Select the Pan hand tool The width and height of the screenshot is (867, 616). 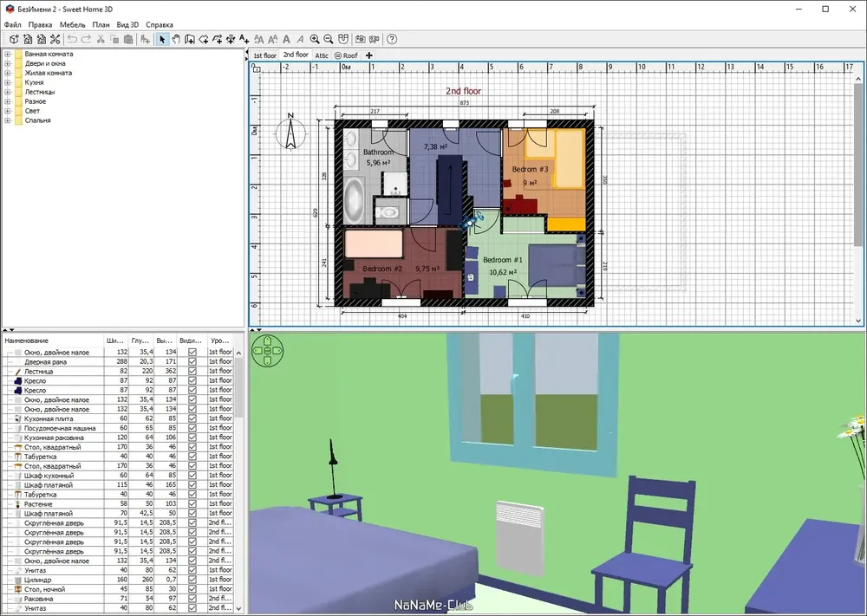point(176,39)
